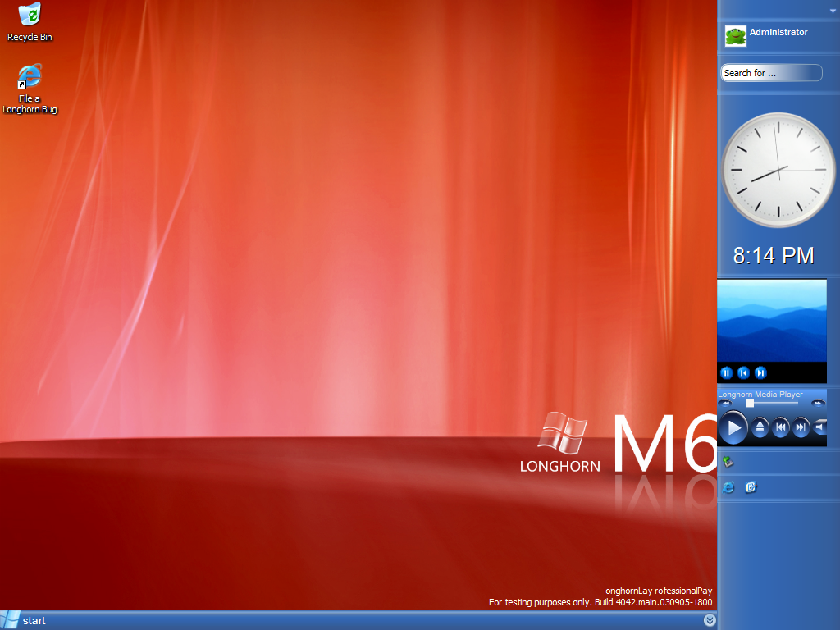Skip to previous track in media player

click(x=781, y=427)
